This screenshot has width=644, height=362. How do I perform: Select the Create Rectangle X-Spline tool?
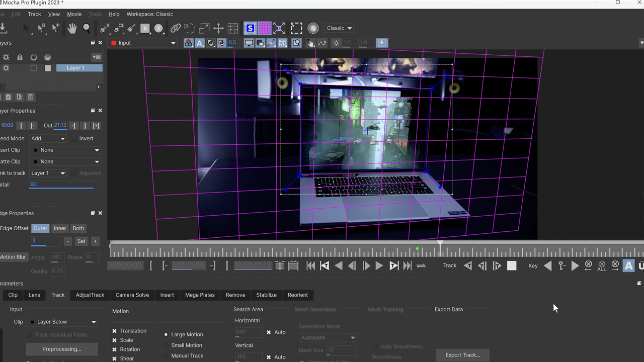(x=145, y=28)
